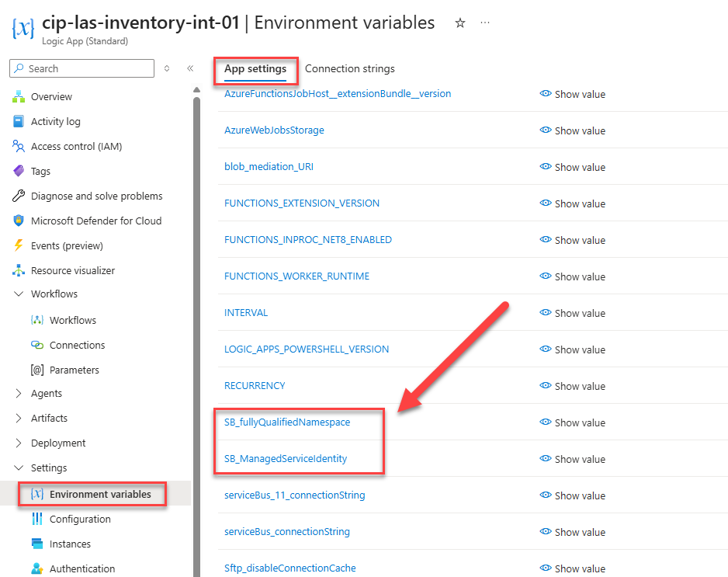Open the INTERVAL setting link
Viewport: 728px width, 577px height.
tap(246, 313)
